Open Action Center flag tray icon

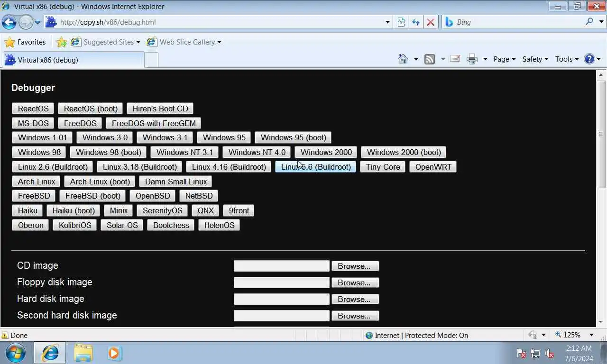[521, 354]
